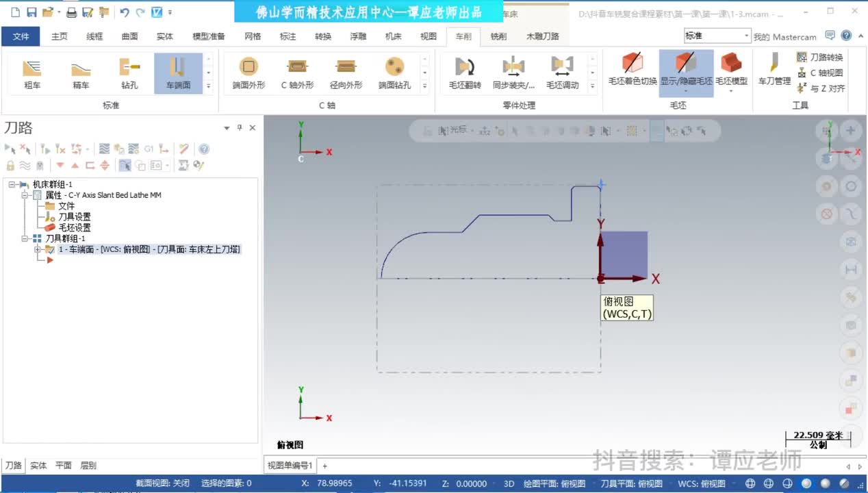Click C 轴视图 in the tools group

[x=820, y=73]
